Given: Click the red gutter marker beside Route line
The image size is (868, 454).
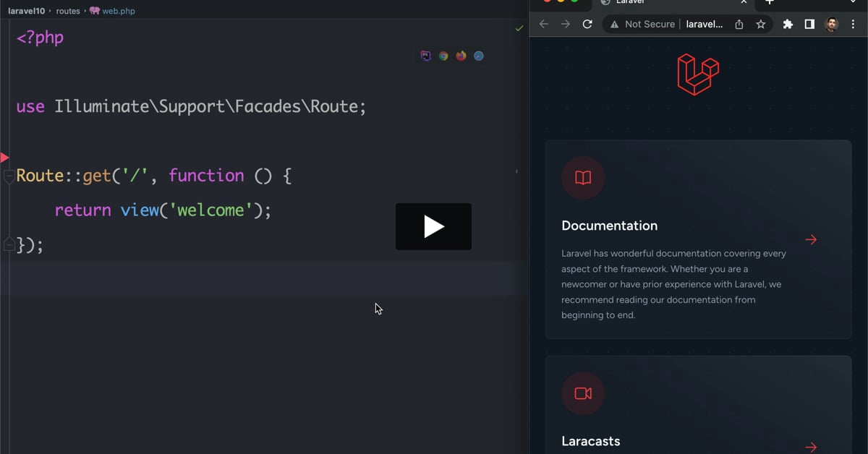Looking at the screenshot, I should click(4, 158).
